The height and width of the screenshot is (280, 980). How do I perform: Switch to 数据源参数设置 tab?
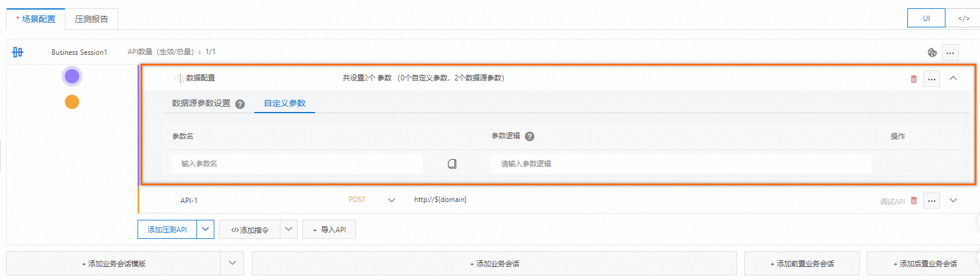coord(201,103)
